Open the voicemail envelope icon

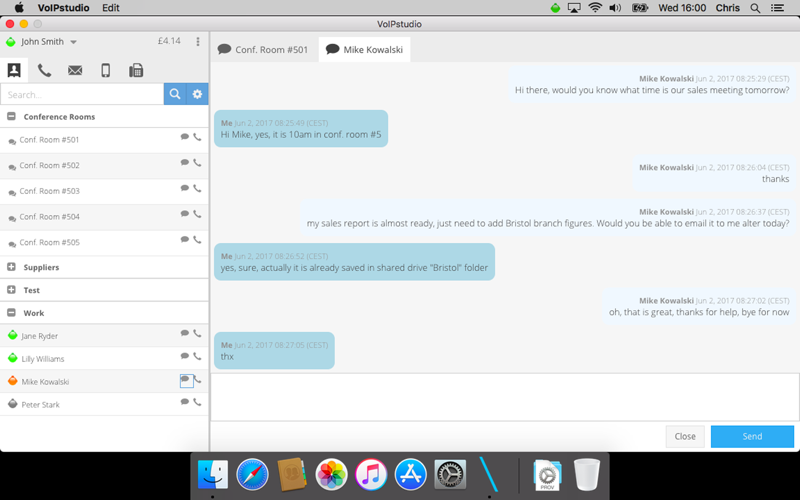point(75,70)
